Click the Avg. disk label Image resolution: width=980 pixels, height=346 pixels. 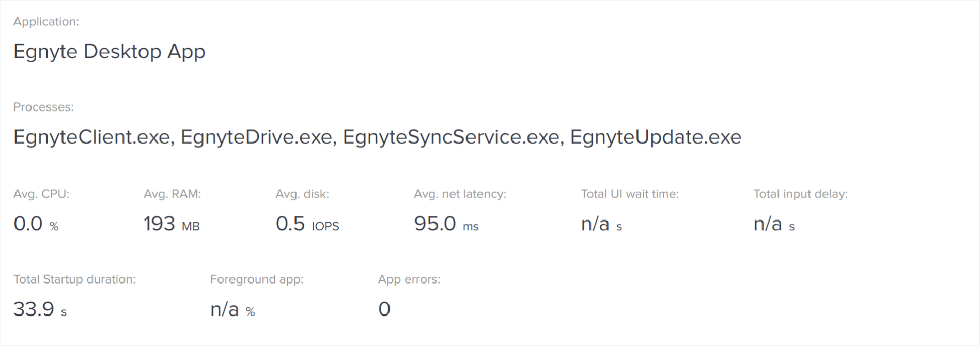point(302,194)
